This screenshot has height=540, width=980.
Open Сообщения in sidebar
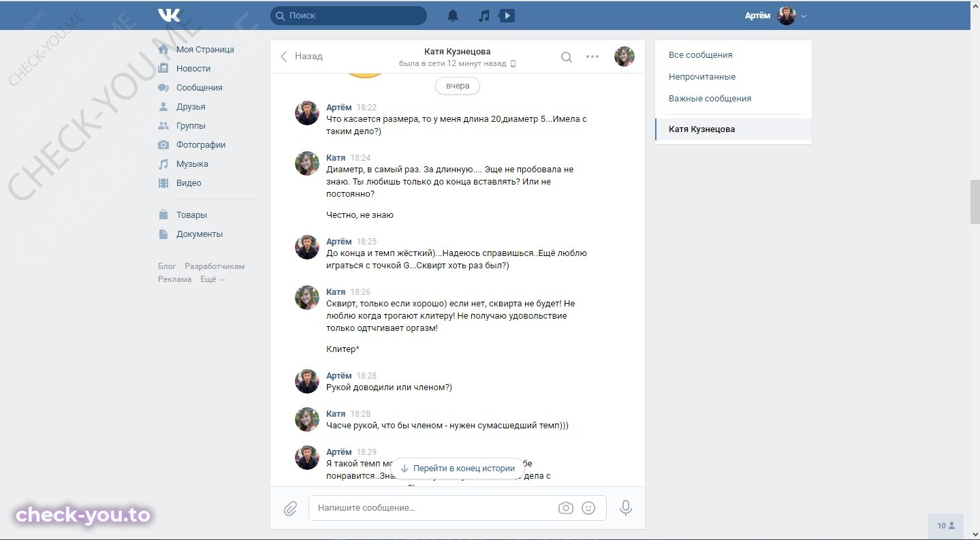[x=200, y=88]
